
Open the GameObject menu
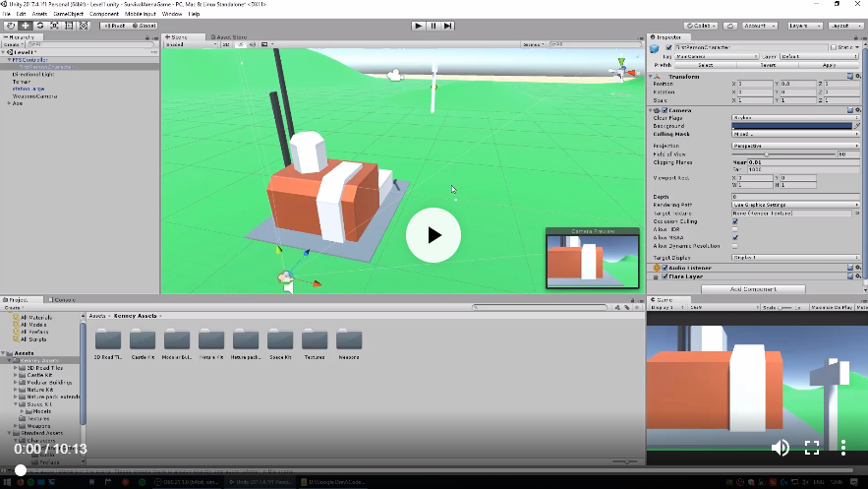[68, 14]
